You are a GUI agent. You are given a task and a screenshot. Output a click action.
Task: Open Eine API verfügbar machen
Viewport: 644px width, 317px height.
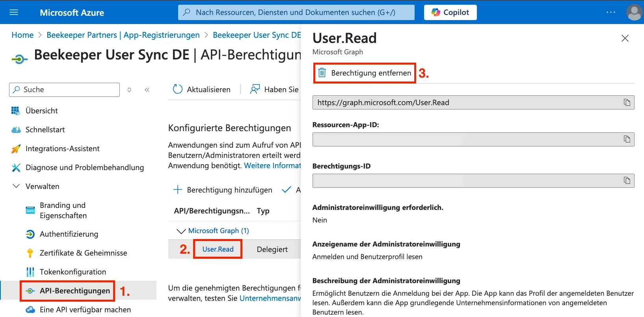pos(85,310)
